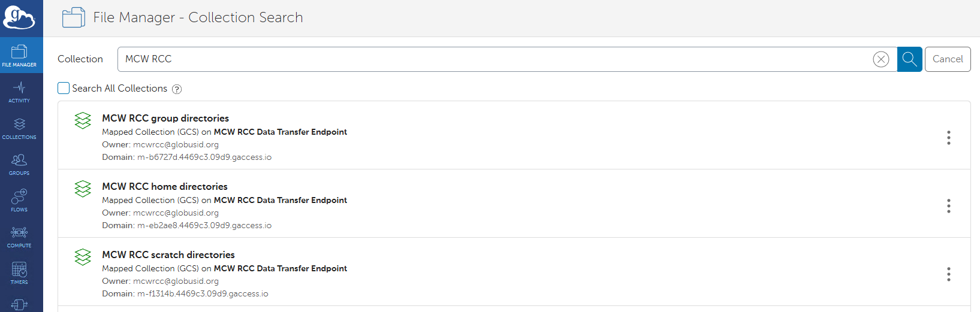Click the icon for MCW RCC scratch directories
This screenshot has height=312, width=980.
[83, 257]
